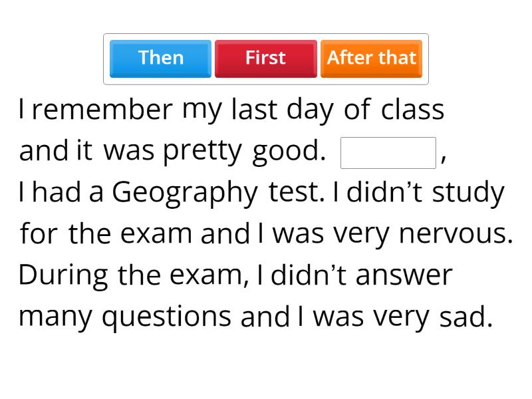Click the word 'class' in first line
The height and width of the screenshot is (399, 532).
tap(412, 110)
